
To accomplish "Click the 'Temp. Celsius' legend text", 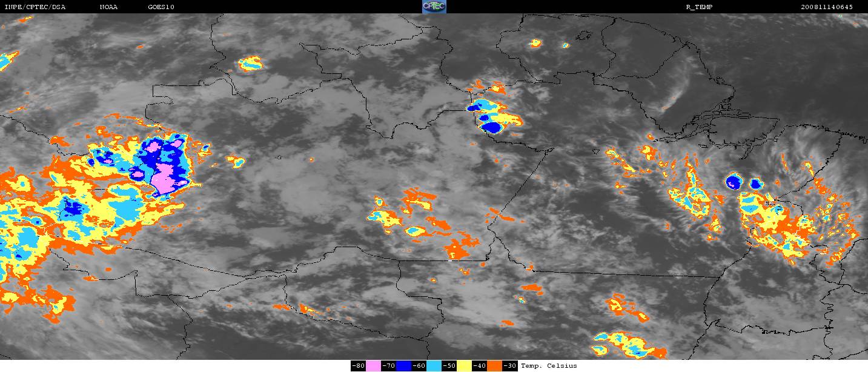I will 549,366.
